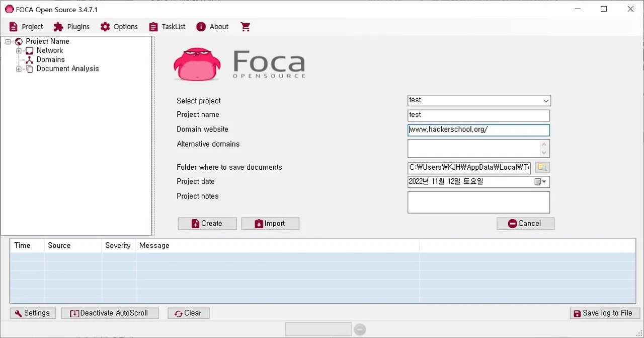
Task: Click Alternative domains scroll up arrow
Action: [544, 145]
